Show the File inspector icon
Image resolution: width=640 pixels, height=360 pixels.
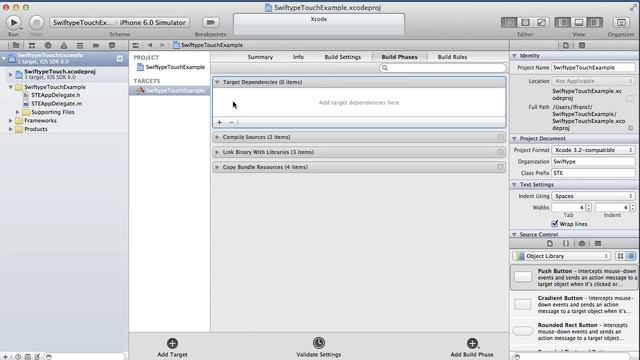point(566,45)
